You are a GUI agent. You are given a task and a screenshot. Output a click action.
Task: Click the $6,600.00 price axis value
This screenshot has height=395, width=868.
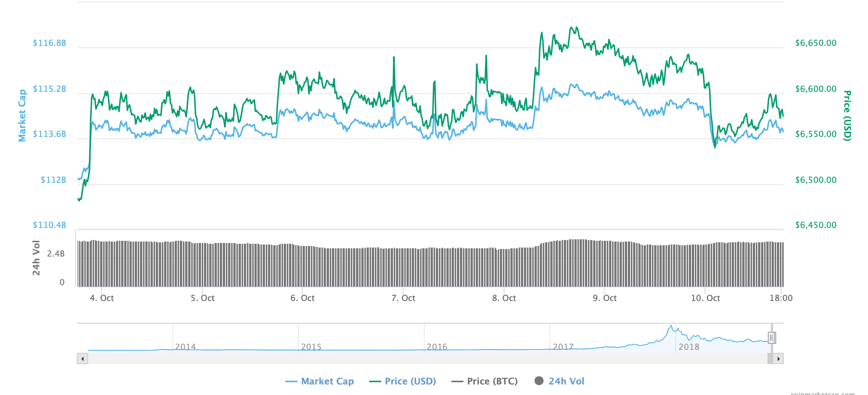(x=816, y=89)
